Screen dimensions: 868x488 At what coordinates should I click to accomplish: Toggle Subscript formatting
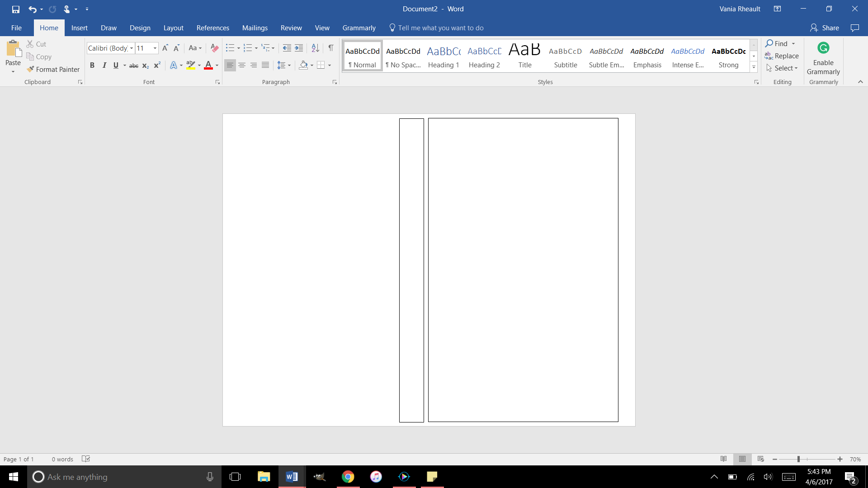click(146, 65)
